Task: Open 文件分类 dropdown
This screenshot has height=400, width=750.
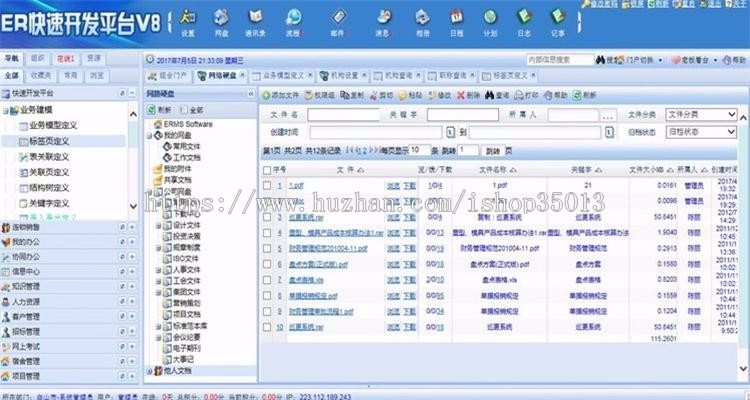Action: point(701,115)
